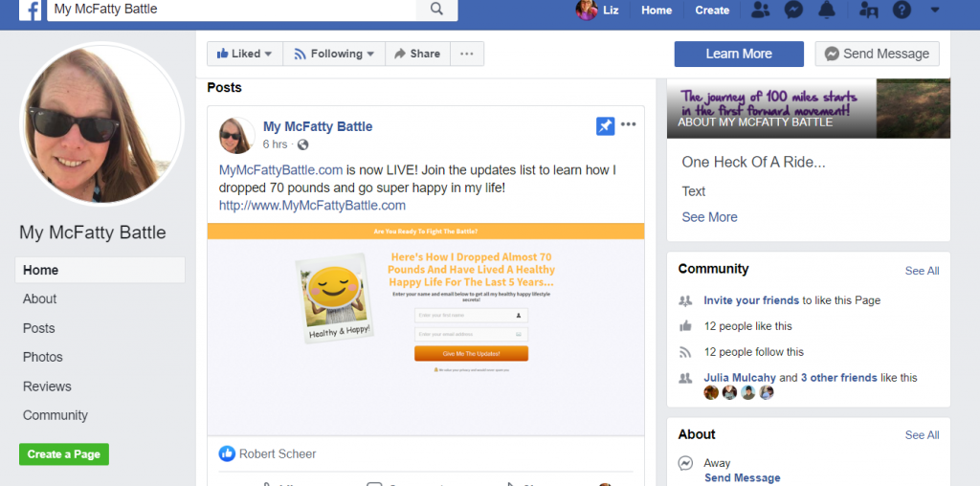This screenshot has height=486, width=980.
Task: Open the post options three-dot menu
Action: [x=628, y=124]
